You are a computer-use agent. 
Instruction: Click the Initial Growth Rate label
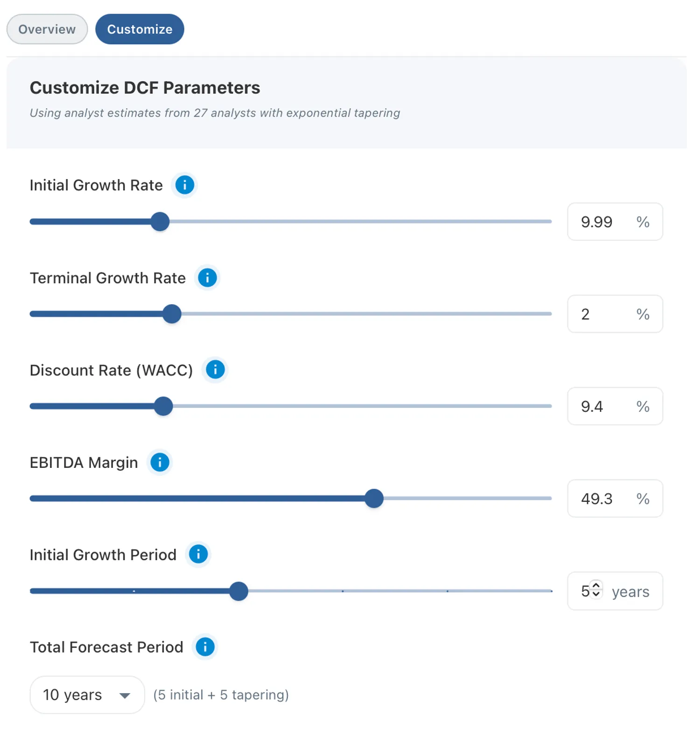click(x=96, y=185)
